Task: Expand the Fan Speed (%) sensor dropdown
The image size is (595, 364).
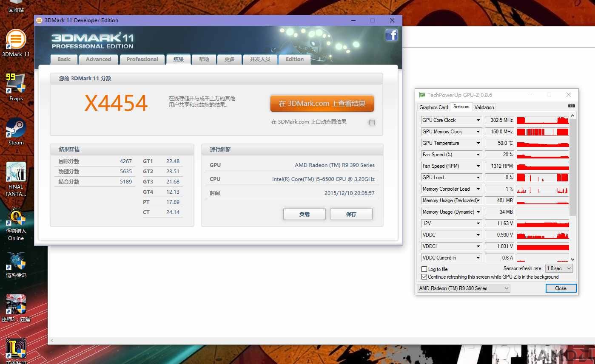Action: pyautogui.click(x=478, y=155)
